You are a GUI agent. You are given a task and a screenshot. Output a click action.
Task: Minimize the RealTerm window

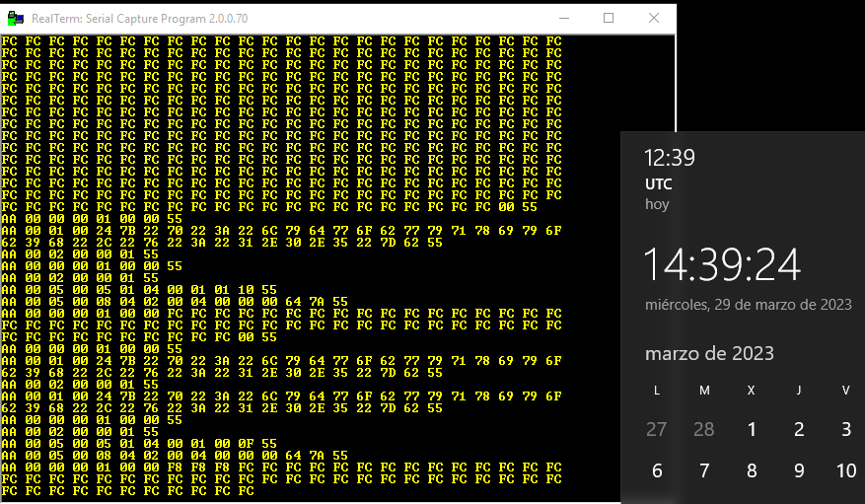(564, 18)
